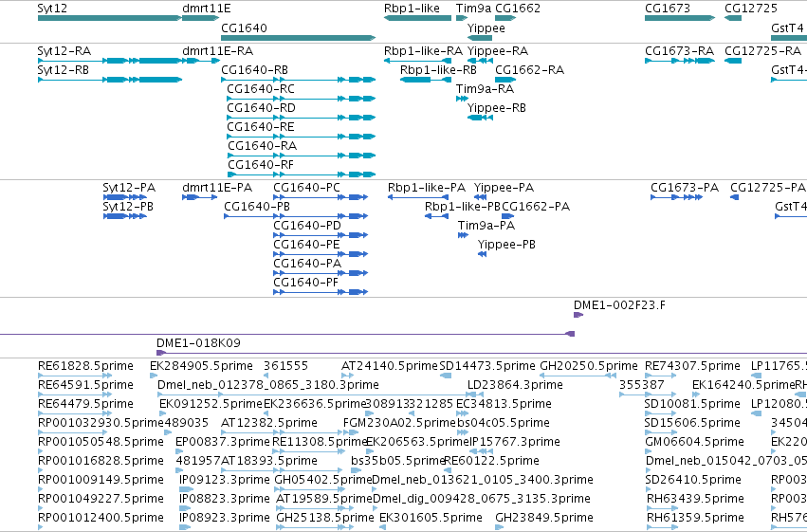Click EST GH23849.5prime
The height and width of the screenshot is (532, 807).
point(499,527)
